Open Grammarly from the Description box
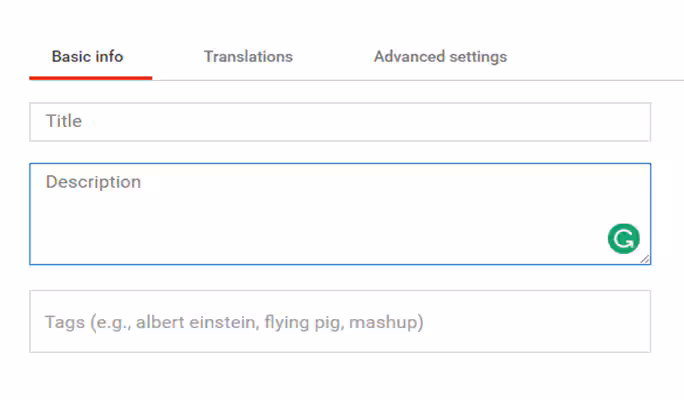Viewport: 684px width, 400px height. (623, 239)
